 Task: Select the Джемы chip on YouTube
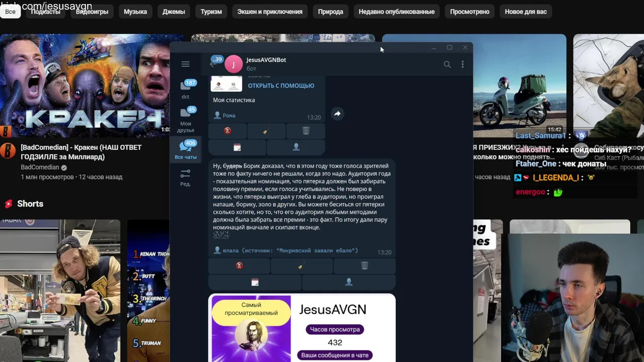tap(174, 12)
